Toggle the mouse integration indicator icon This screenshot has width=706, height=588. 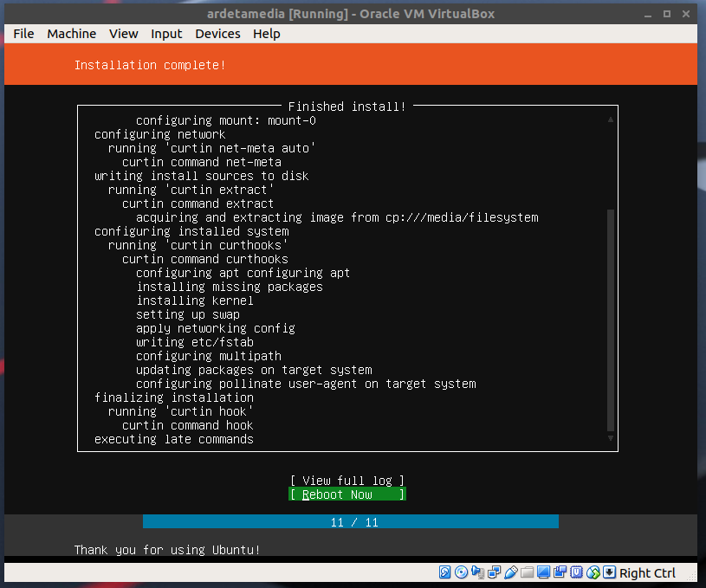(593, 572)
